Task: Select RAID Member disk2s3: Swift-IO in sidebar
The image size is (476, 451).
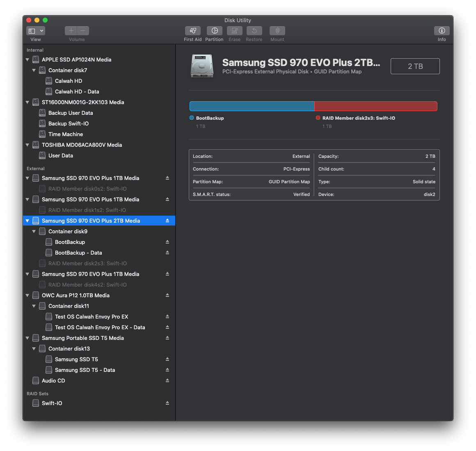Action: pos(99,263)
